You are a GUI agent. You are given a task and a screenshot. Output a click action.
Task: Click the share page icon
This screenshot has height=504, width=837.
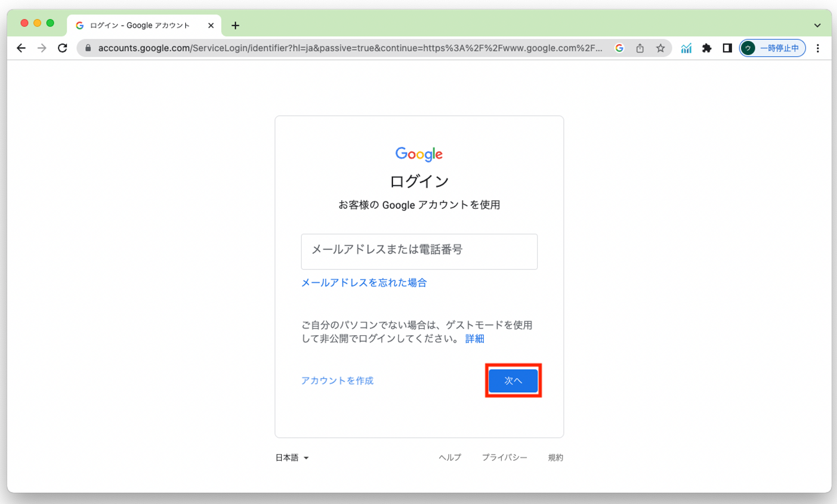640,48
